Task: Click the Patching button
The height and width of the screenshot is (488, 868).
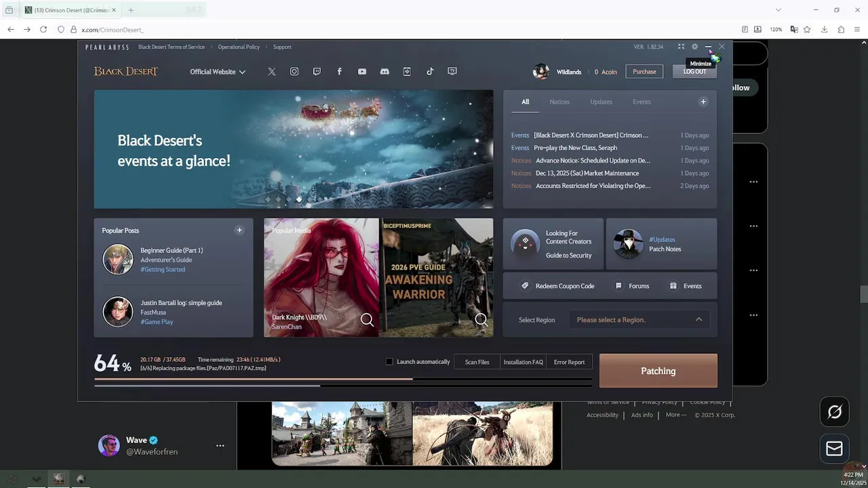Action: pyautogui.click(x=658, y=371)
